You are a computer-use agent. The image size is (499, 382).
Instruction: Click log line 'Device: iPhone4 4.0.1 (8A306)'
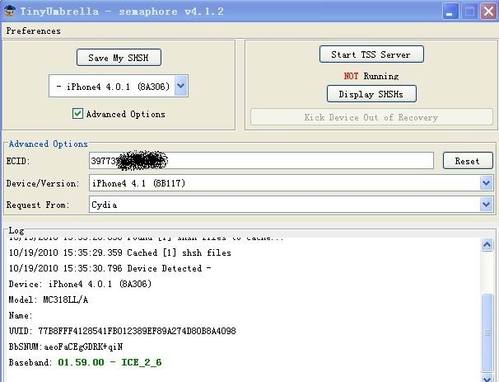point(80,284)
